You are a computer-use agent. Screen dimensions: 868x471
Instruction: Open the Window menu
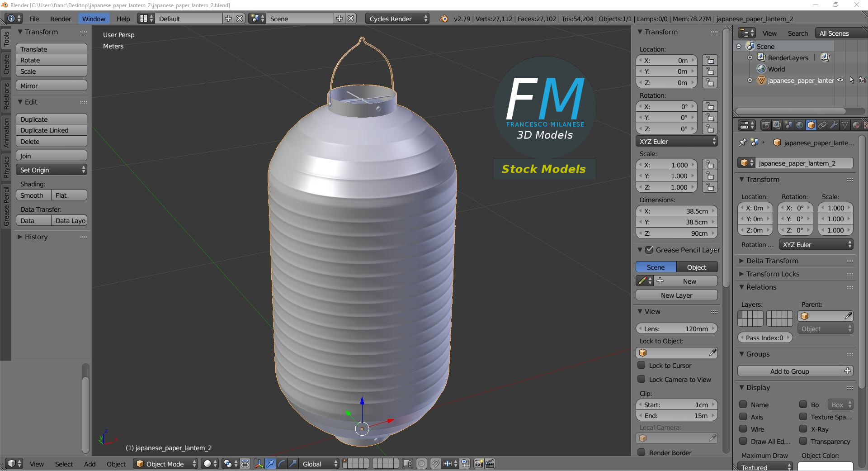pyautogui.click(x=94, y=19)
